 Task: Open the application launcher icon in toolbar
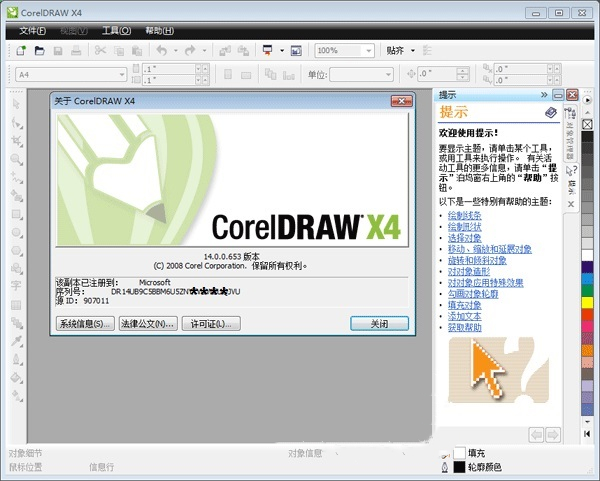pyautogui.click(x=268, y=50)
